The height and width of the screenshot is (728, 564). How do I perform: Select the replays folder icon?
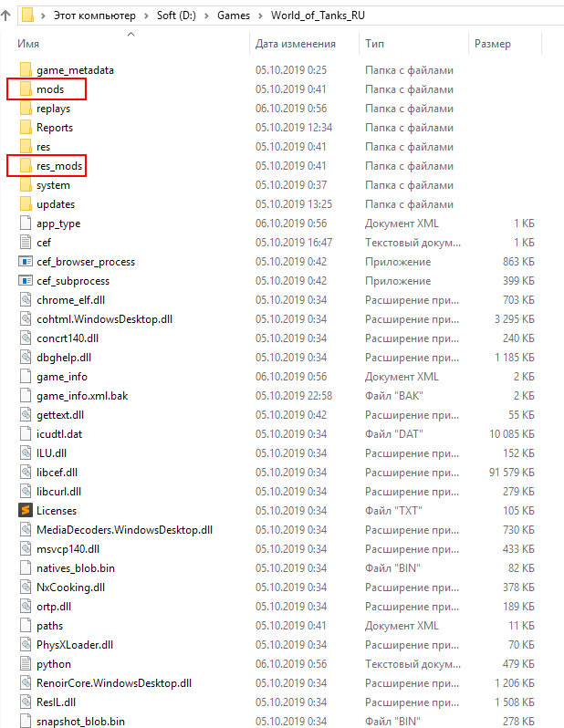click(x=26, y=109)
